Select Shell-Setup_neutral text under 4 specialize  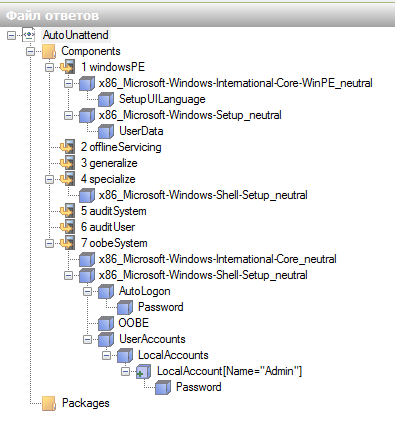[x=203, y=195]
